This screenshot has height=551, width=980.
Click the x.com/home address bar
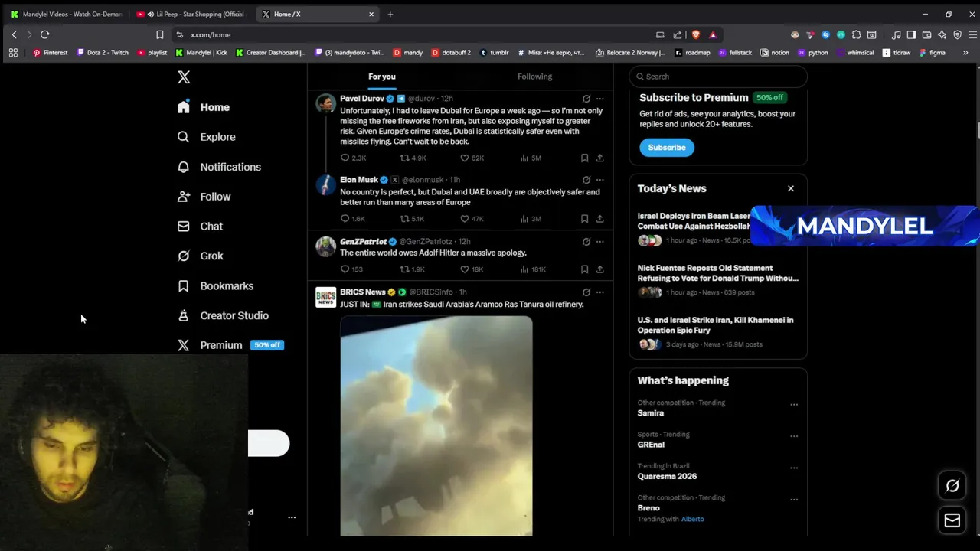[x=412, y=34]
